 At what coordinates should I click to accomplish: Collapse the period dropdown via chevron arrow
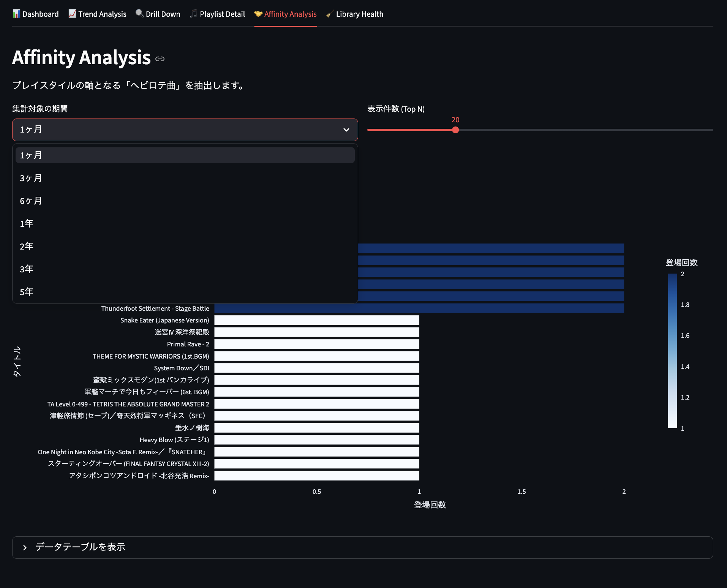[x=346, y=130]
